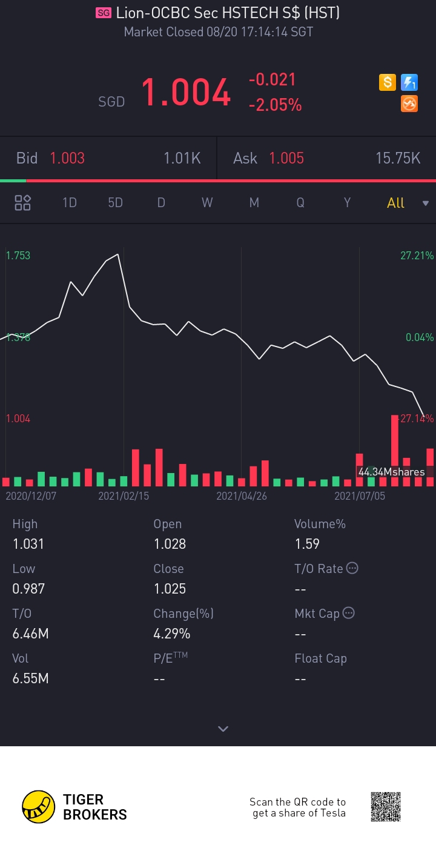Switch chart to 1D timeframe

[x=70, y=203]
